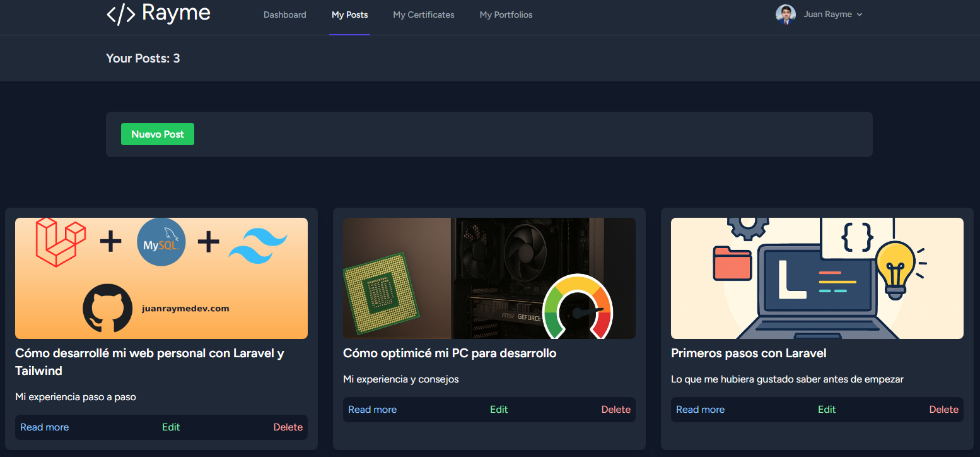The image size is (980, 457).
Task: Expand the Juan Rayme user dropdown chevron
Action: point(860,15)
